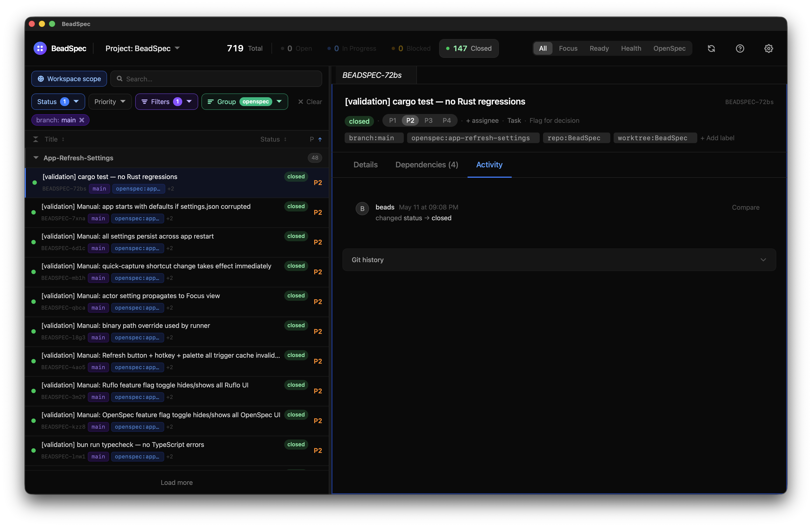Remove the branch: main filter chip
Screen dimensions: 812x527
pos(82,120)
